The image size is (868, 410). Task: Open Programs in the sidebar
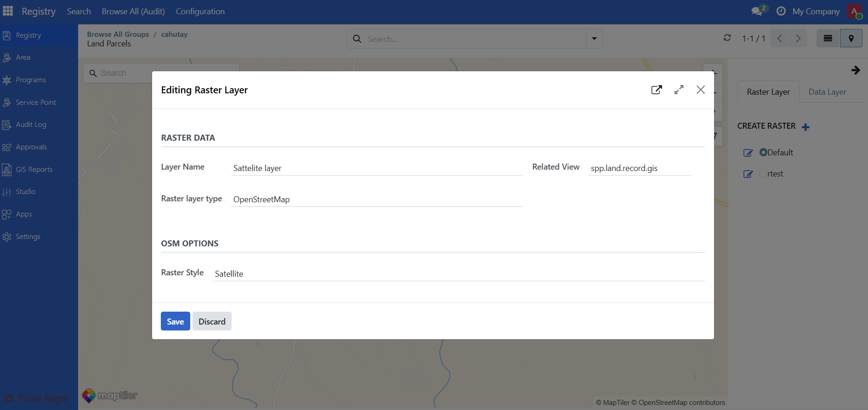pos(39,80)
